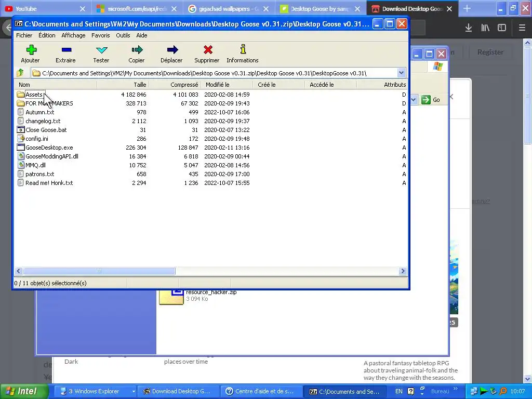Image resolution: width=532 pixels, height=399 pixels.
Task: Select the Read me! Honk.txt file
Action: pos(49,182)
